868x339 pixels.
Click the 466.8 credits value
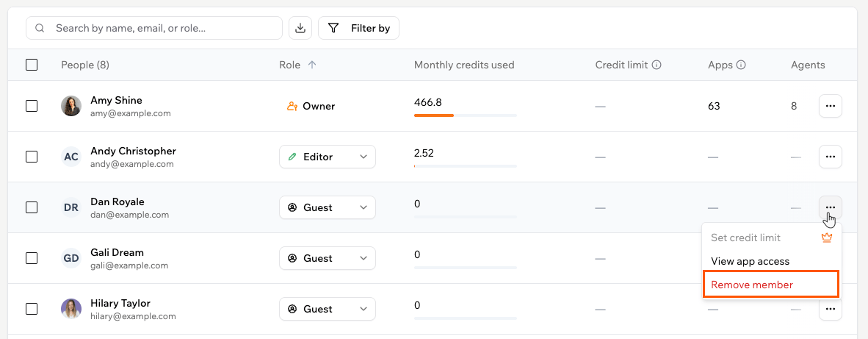click(x=428, y=102)
